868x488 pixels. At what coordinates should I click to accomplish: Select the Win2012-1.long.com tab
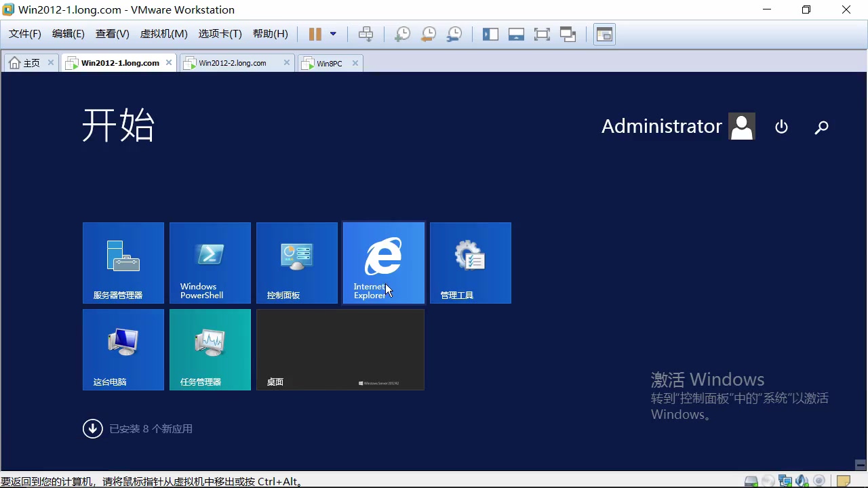point(119,63)
